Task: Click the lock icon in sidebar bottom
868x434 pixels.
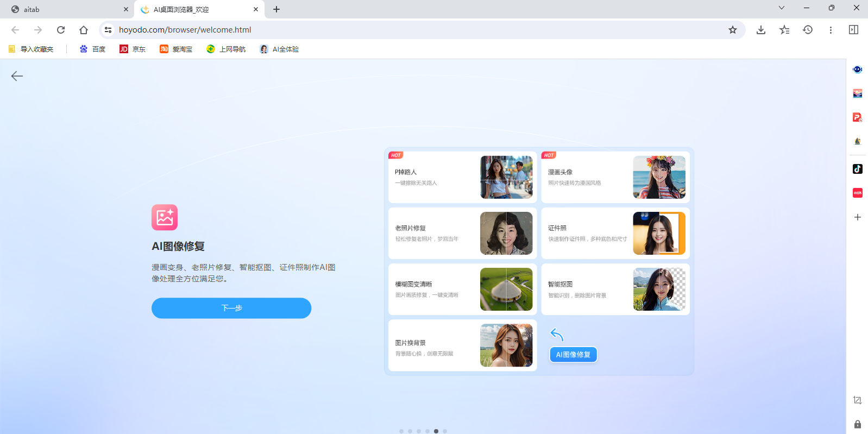Action: point(857,424)
